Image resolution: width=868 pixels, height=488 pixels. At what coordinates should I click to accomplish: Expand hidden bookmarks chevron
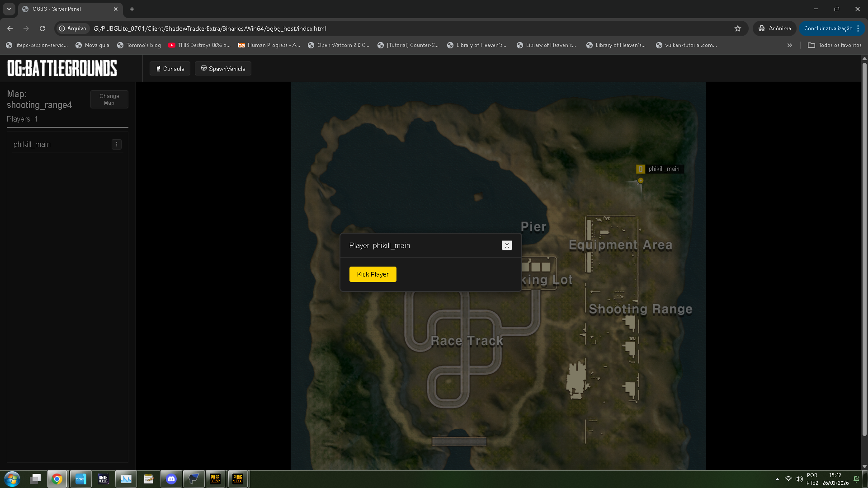coord(789,45)
